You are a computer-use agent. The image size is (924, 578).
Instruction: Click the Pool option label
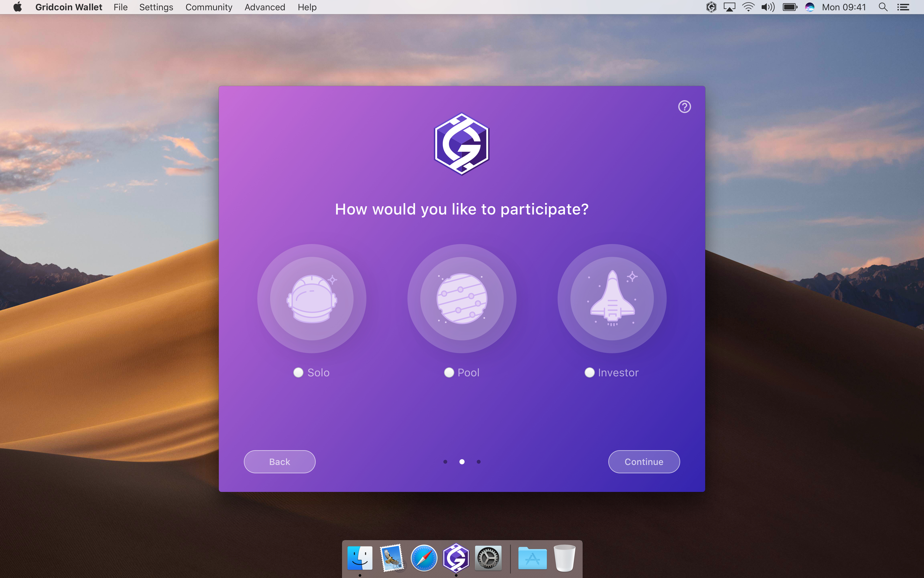[x=468, y=372]
